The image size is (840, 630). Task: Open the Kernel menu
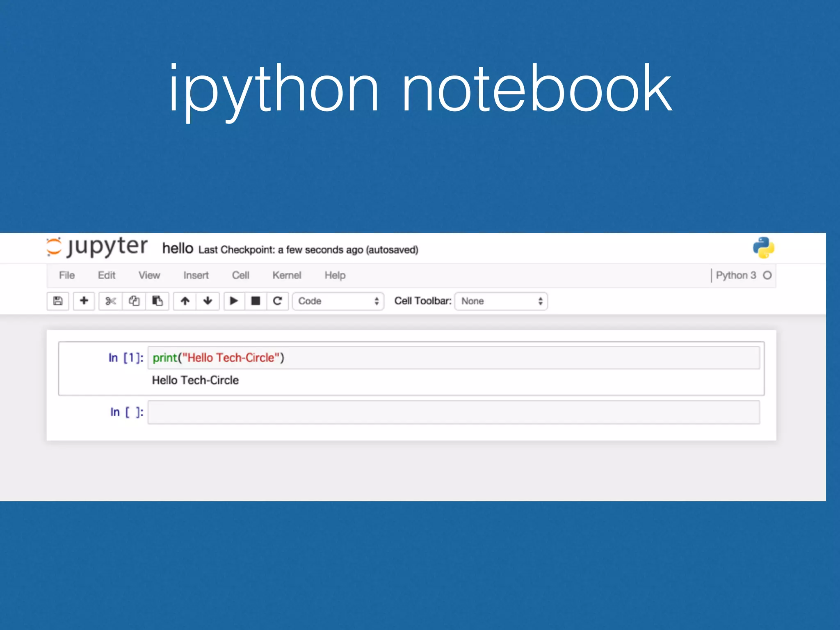(287, 275)
